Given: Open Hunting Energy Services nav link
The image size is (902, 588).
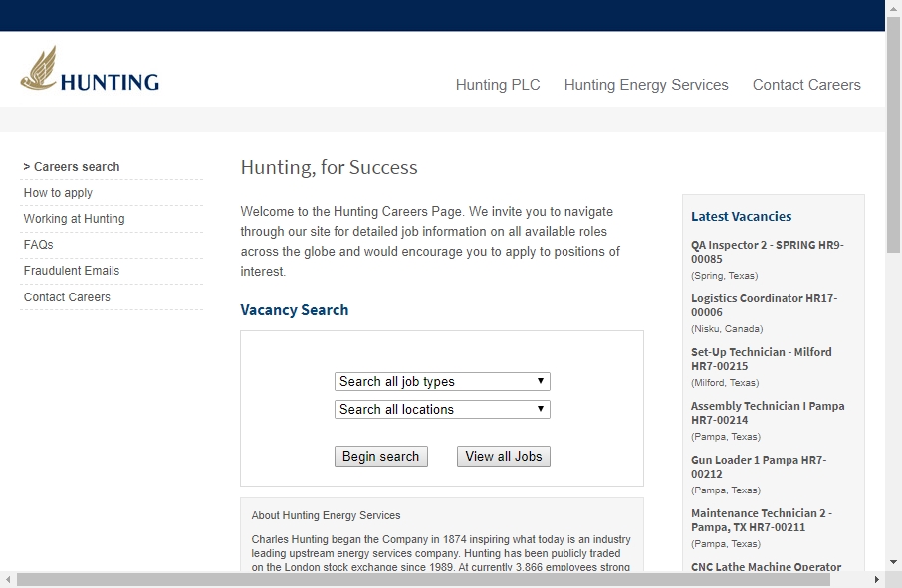Looking at the screenshot, I should pyautogui.click(x=646, y=85).
